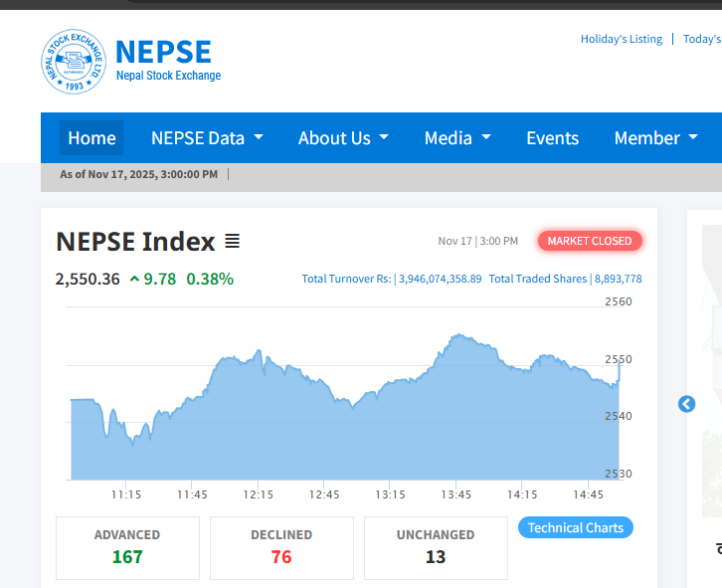
Task: Expand the About Us dropdown
Action: tap(343, 138)
